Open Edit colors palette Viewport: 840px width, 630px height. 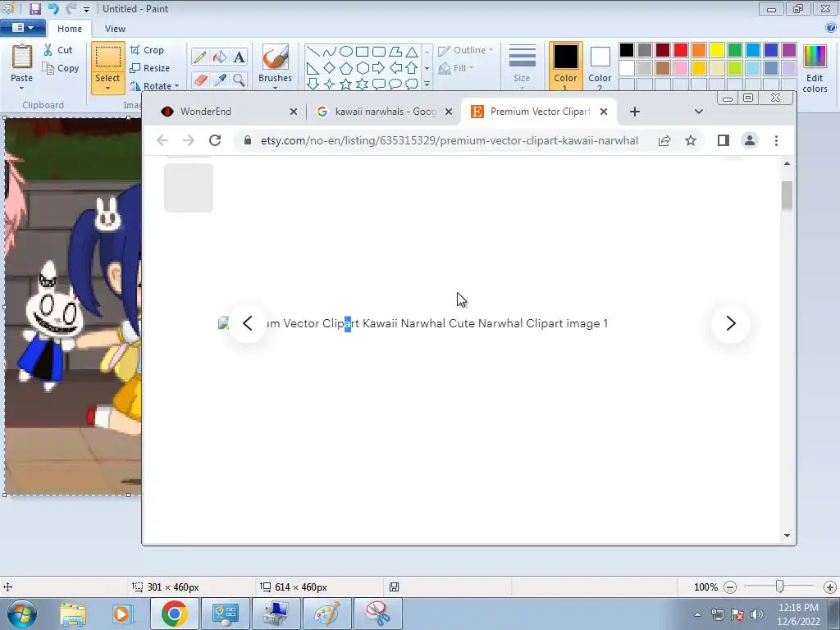(815, 68)
